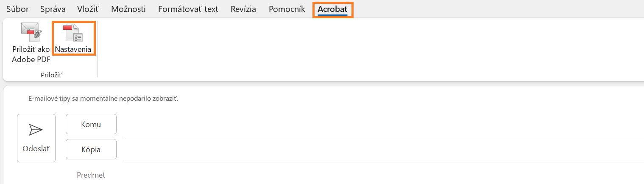The image size is (644, 184).
Task: Click the Odoslať label to send
Action: 36,149
